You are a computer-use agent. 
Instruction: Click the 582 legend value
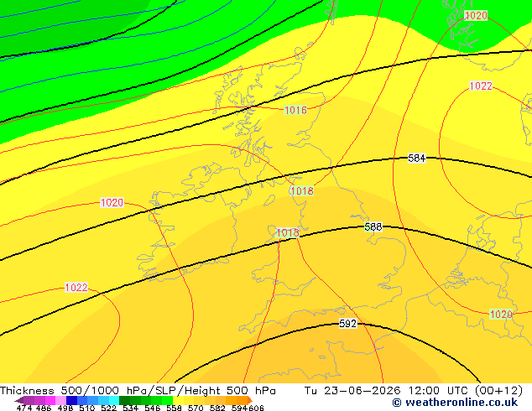217,408
